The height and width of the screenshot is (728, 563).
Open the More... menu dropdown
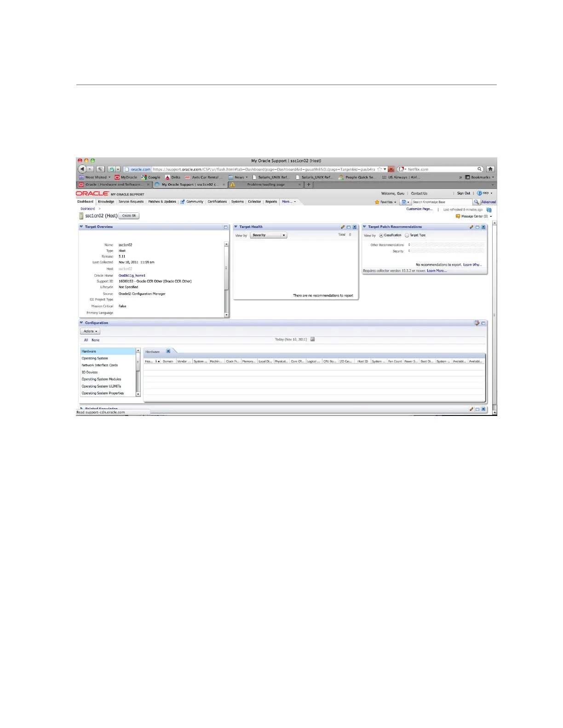[x=289, y=202]
